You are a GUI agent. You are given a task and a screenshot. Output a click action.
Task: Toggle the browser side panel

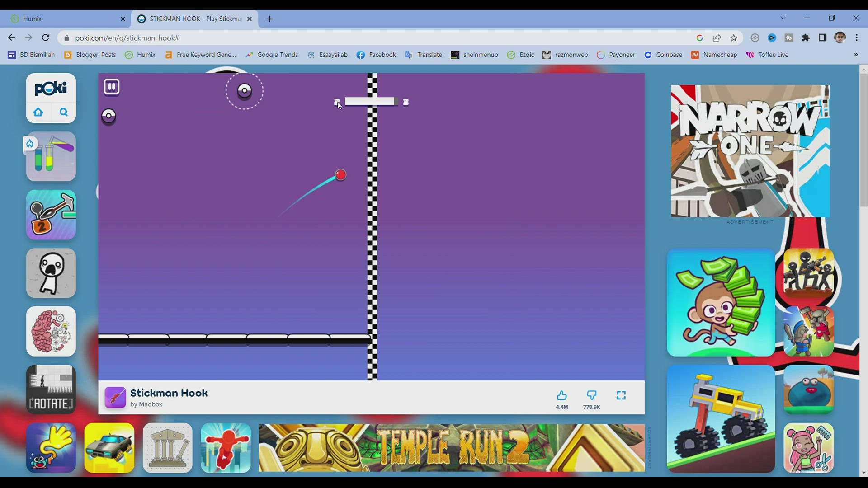point(823,38)
